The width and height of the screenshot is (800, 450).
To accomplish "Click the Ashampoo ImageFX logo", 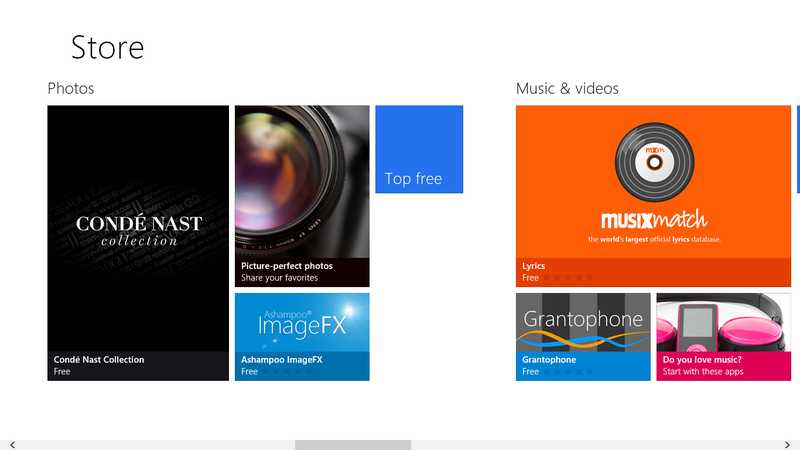I will (303, 323).
